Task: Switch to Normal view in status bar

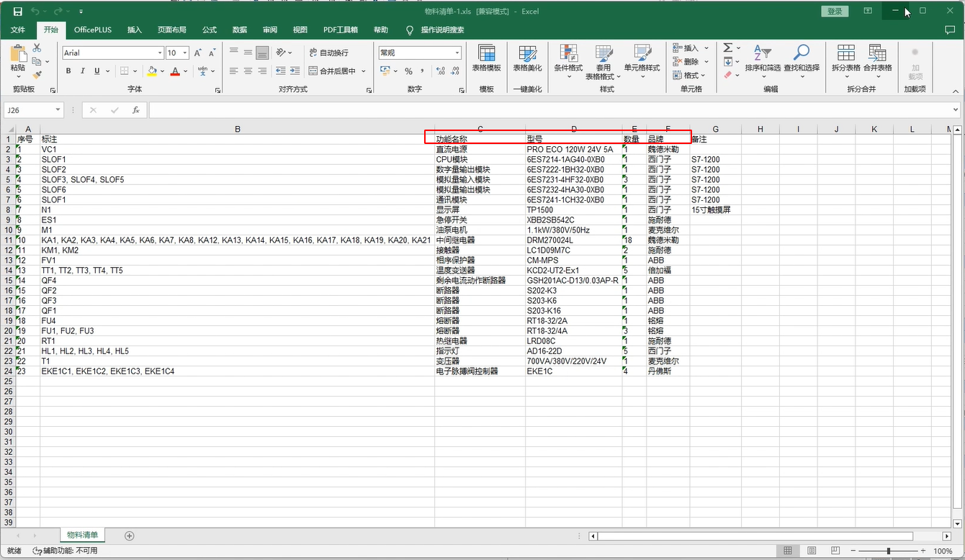Action: (788, 551)
